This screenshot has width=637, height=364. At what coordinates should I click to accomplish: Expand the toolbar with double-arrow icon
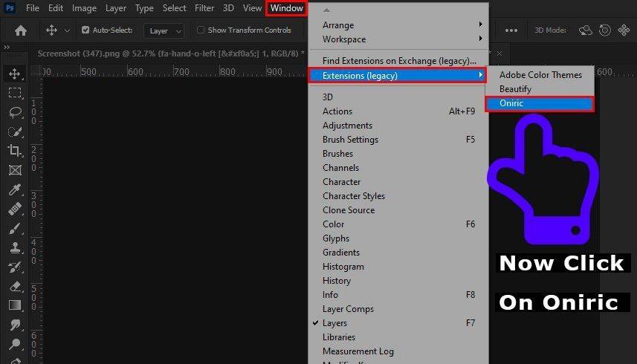coord(7,48)
